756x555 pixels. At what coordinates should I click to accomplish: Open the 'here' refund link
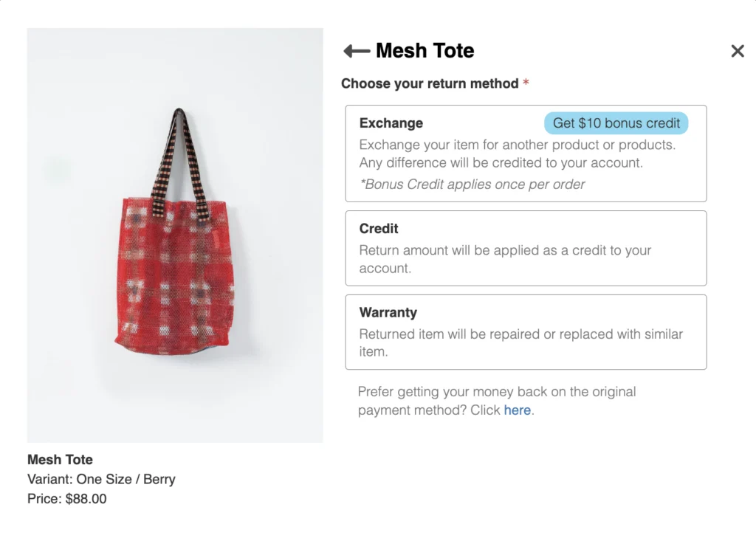coord(517,410)
